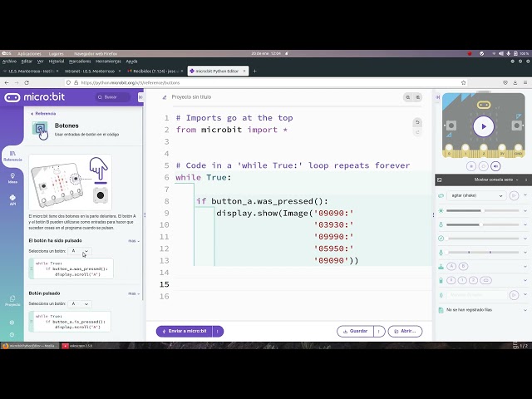The height and width of the screenshot is (399, 532).
Task: Reload the page in Firefox
Action: coord(27,82)
